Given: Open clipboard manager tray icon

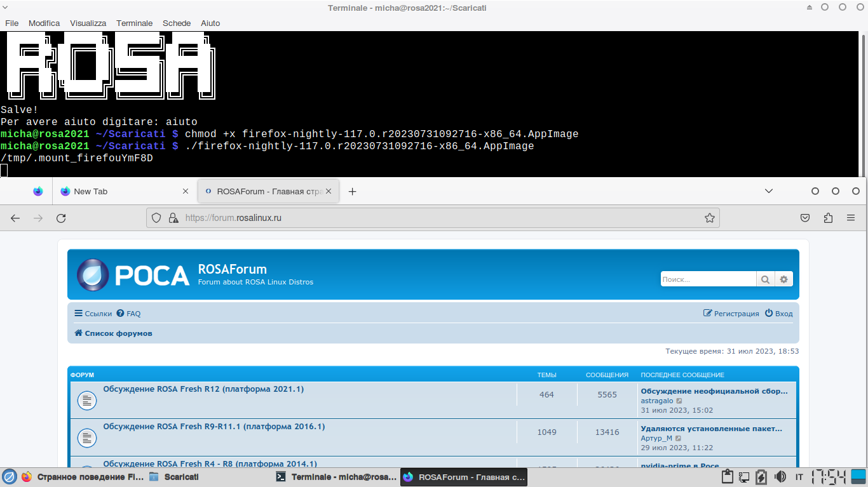Looking at the screenshot, I should (x=728, y=477).
